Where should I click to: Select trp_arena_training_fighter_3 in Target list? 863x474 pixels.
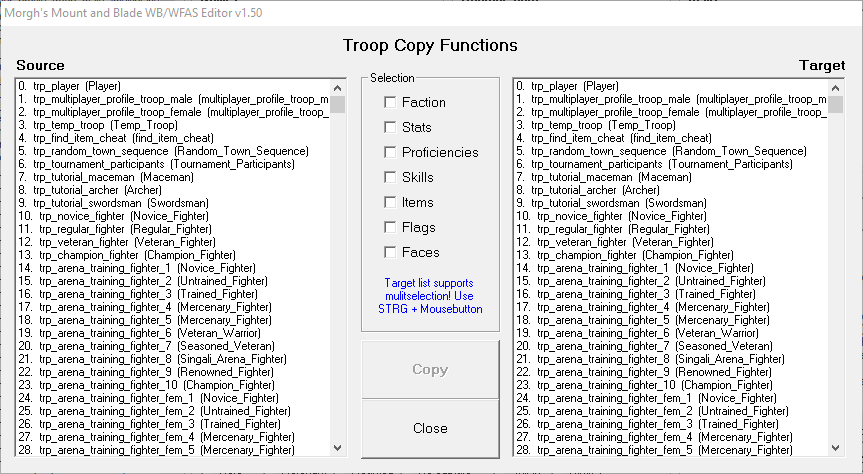tap(671, 294)
